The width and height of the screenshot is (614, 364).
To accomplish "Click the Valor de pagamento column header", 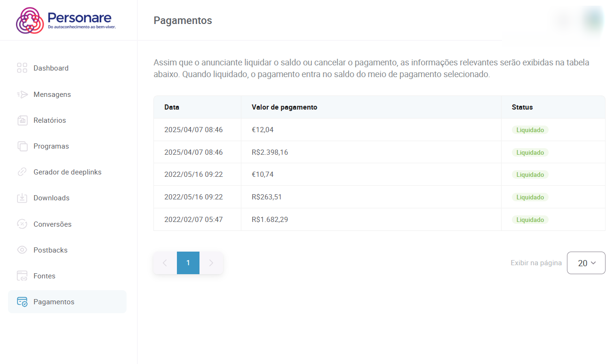I will [284, 107].
